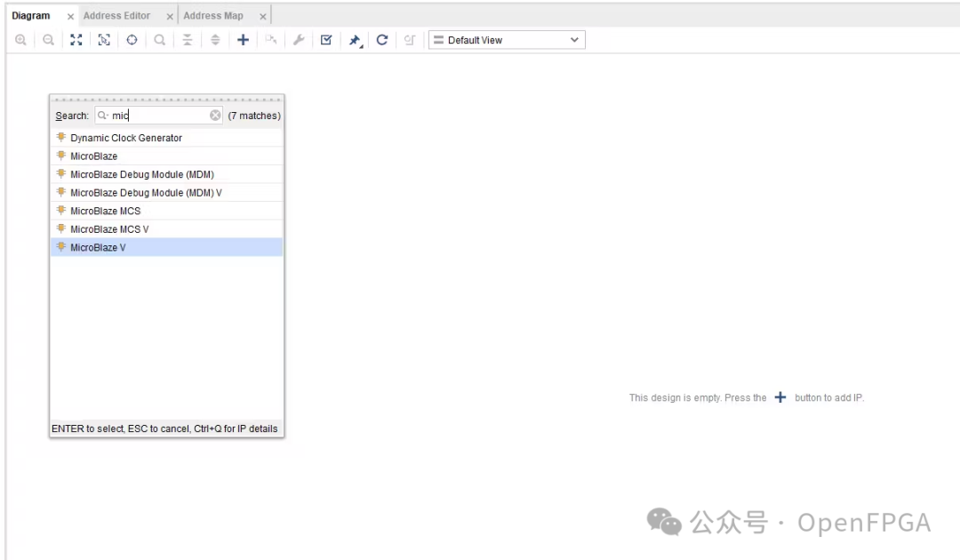Viewport: 960px width, 560px height.
Task: Click the Zoom to selection icon
Action: [104, 40]
